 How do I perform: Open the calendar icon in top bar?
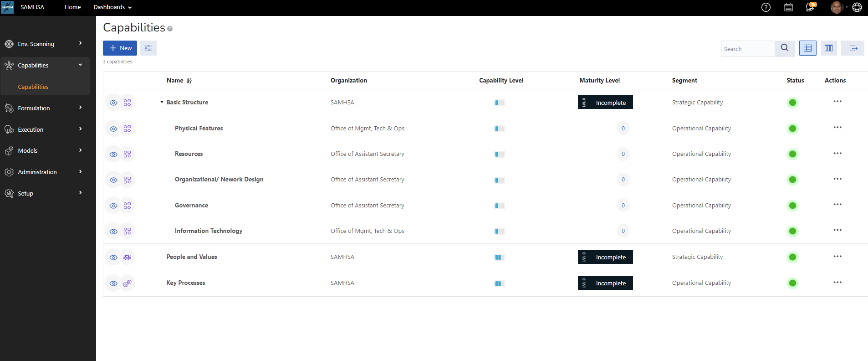click(x=788, y=7)
